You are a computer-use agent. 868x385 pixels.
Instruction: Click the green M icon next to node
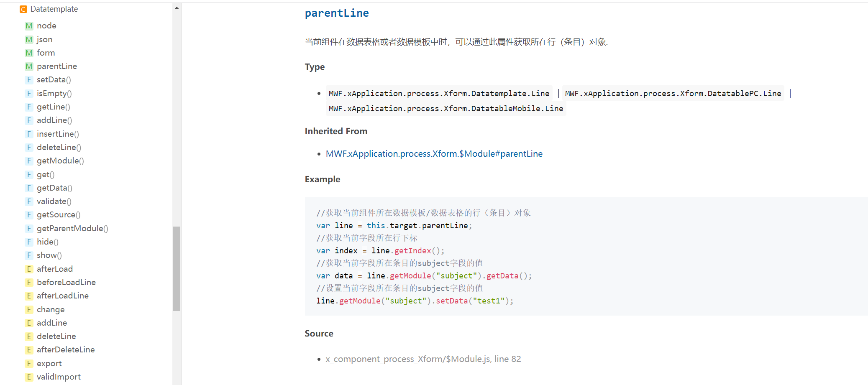point(29,26)
